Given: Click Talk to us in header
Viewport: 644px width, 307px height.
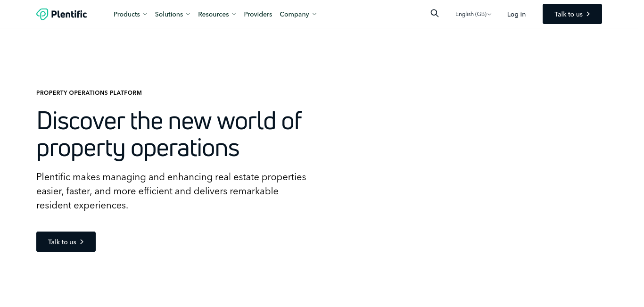Looking at the screenshot, I should (x=572, y=14).
